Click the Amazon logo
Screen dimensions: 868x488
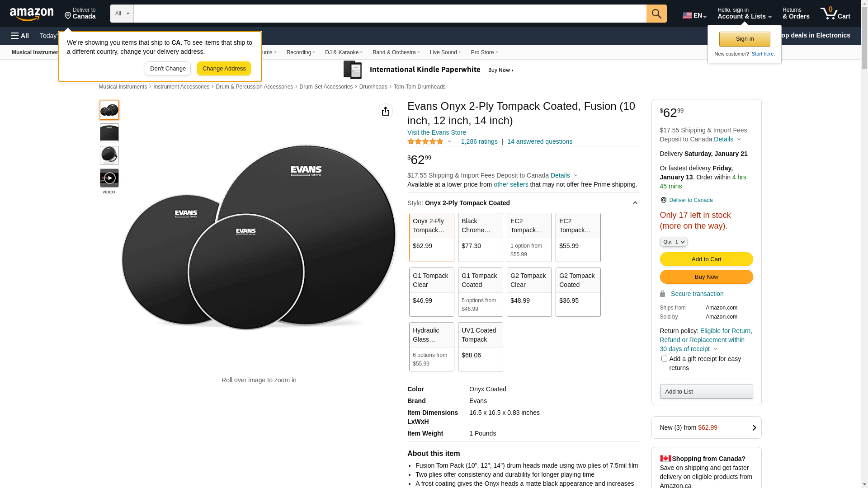[x=32, y=14]
